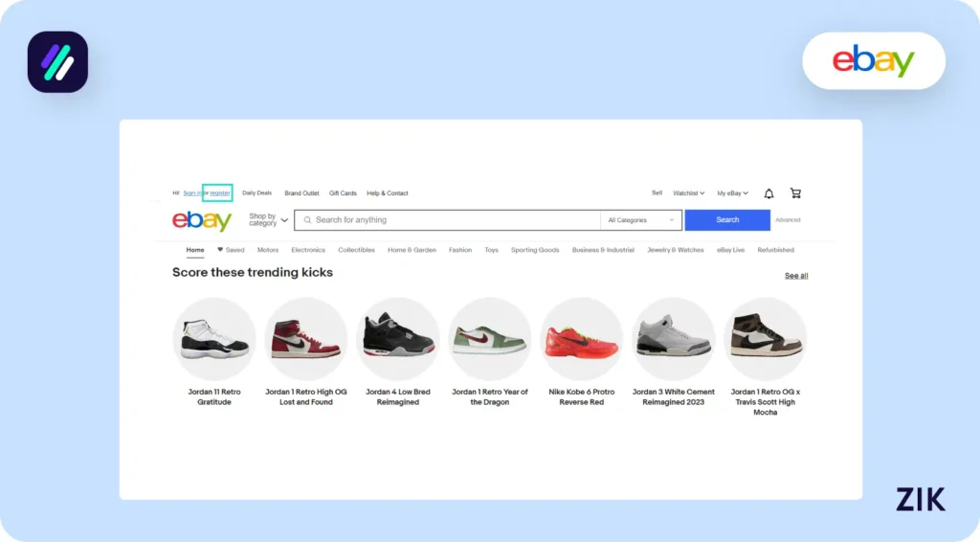Open Jordan 1 Year of the Dragon image

coord(490,339)
